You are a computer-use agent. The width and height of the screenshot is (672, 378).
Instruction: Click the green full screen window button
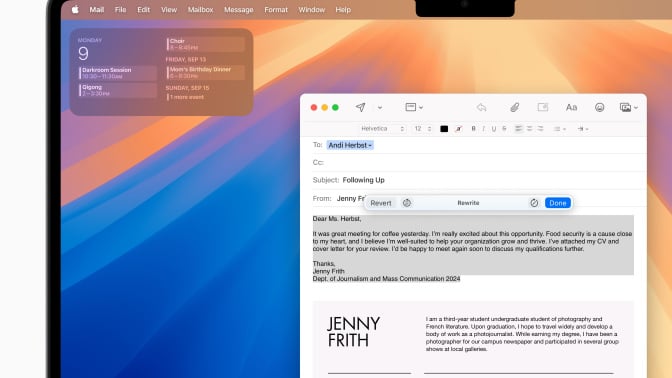pyautogui.click(x=336, y=108)
